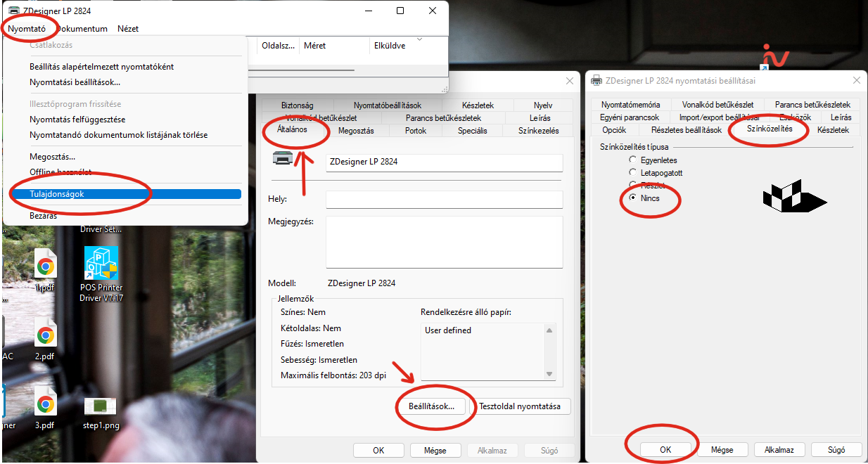Choose Nyomtatandó dokumentumok listájának törlése
Viewport: 868px width, 464px height.
[x=126, y=135]
